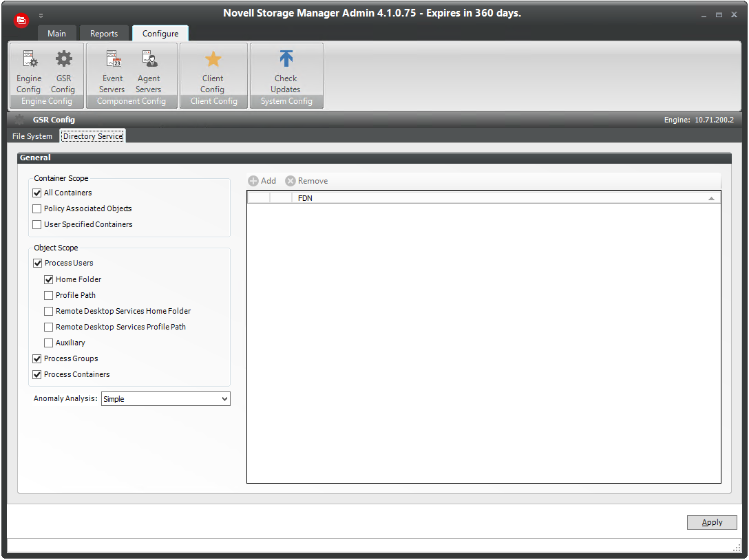Click the GSR Config panel title
Viewport: 749px width, 560px height.
click(54, 120)
